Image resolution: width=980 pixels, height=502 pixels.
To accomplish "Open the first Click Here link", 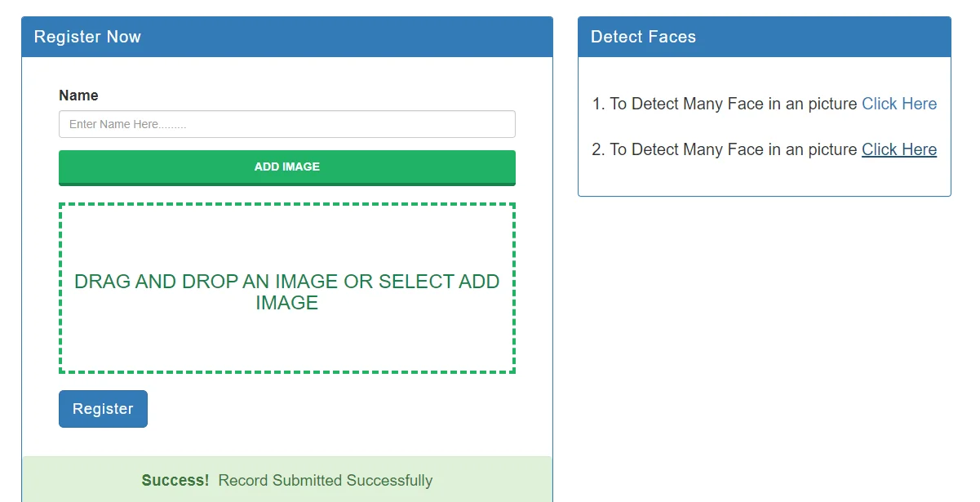I will click(x=899, y=104).
